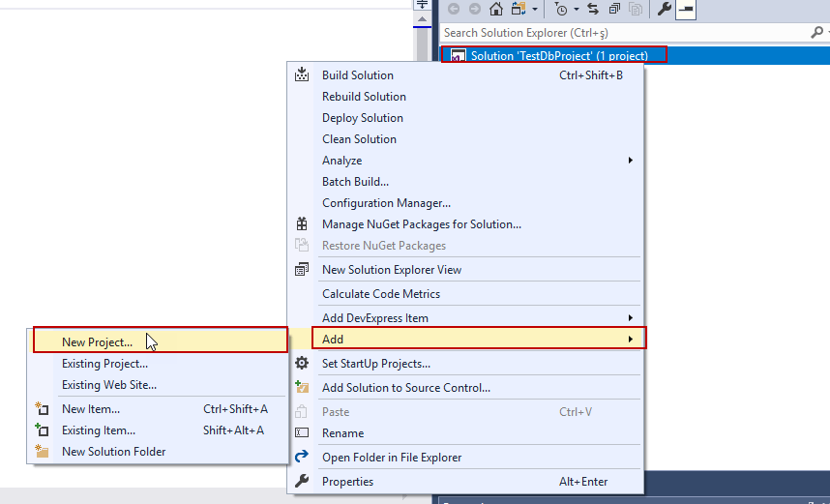Choose Deploy Solution
The height and width of the screenshot is (504, 830).
coord(465,117)
